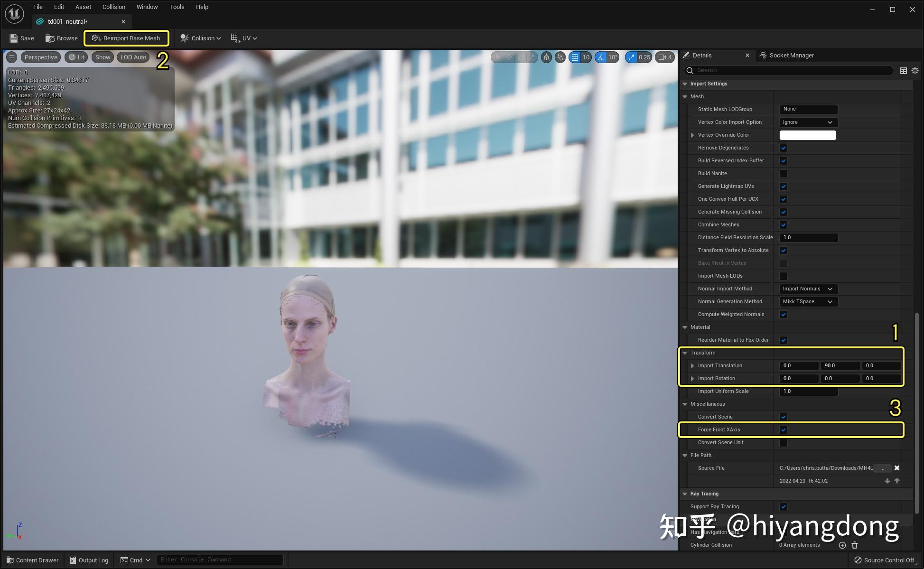This screenshot has height=569, width=924.
Task: Expand Import Translation property
Action: point(692,366)
